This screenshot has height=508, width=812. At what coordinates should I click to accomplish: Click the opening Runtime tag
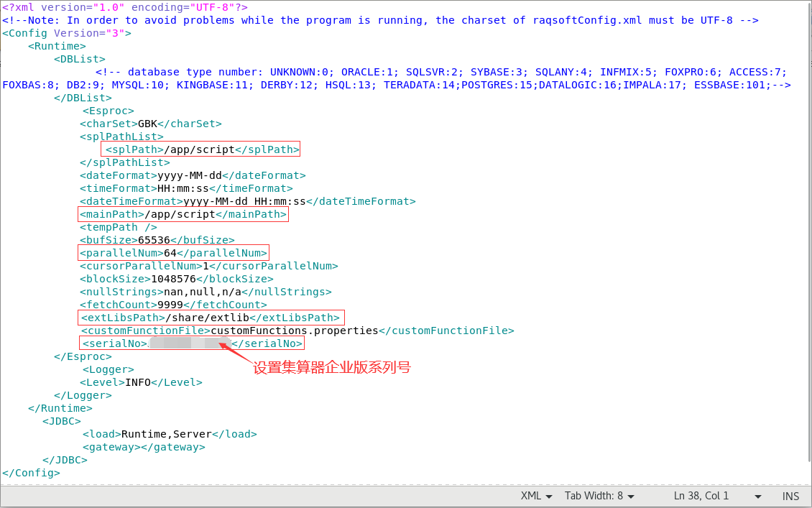[x=57, y=46]
